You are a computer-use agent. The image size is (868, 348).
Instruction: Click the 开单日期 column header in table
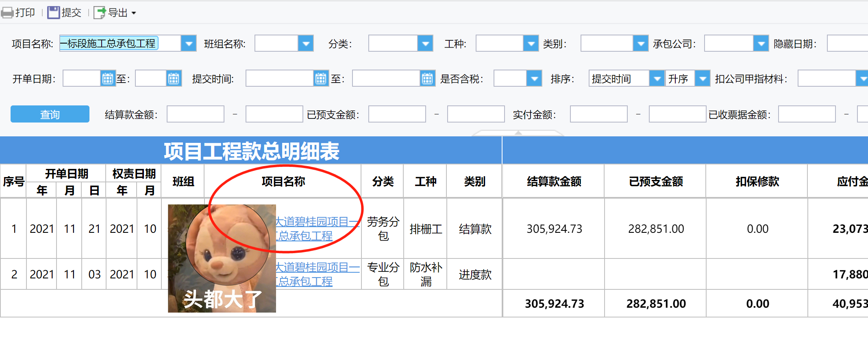click(66, 174)
